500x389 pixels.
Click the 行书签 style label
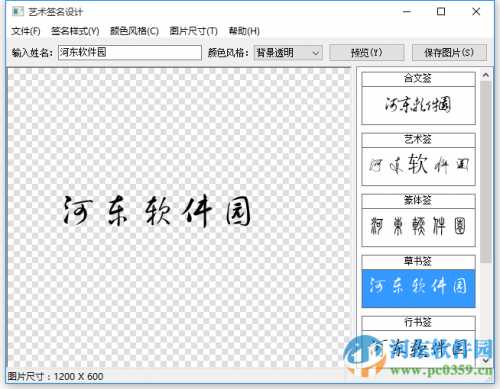pos(418,322)
